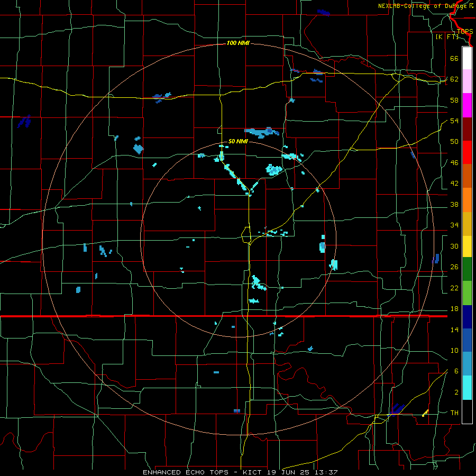The height and width of the screenshot is (476, 476).
Task: Click the small yellow echo in southeast corner
Action: pyautogui.click(x=426, y=413)
